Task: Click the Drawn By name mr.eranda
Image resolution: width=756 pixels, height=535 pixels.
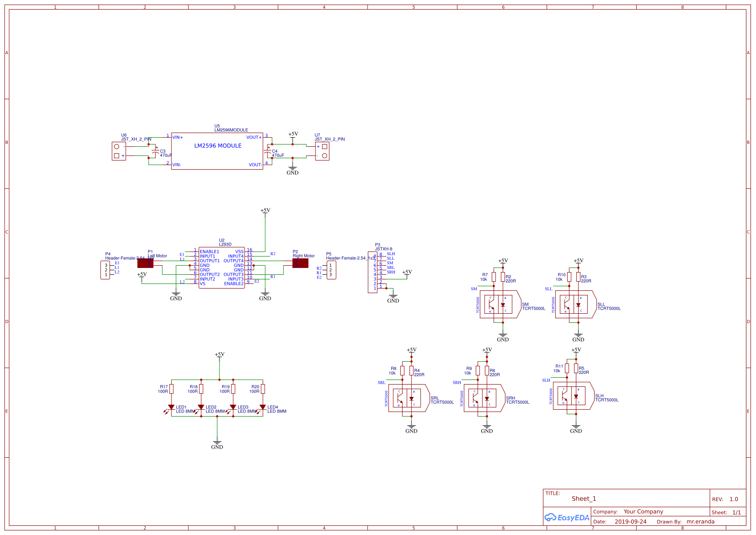Action: point(701,521)
